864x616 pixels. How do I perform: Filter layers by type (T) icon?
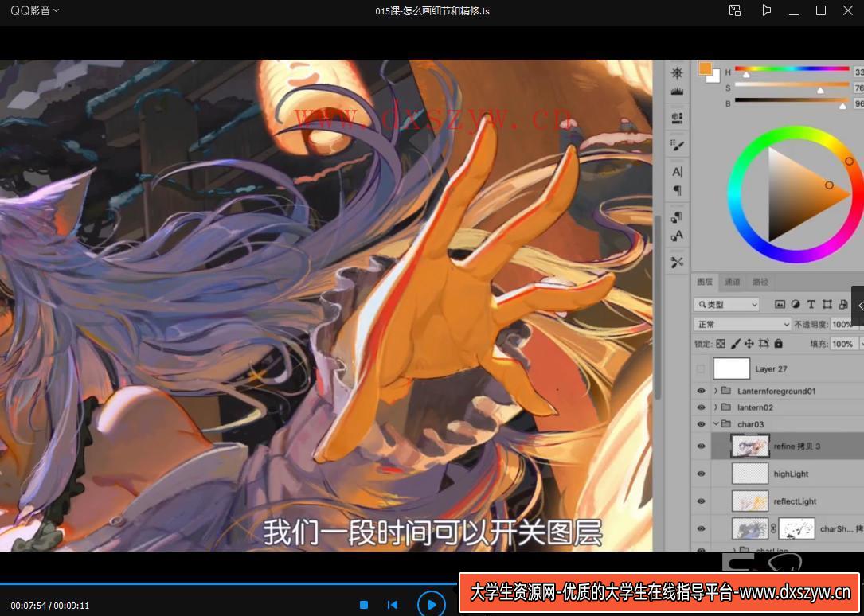[x=811, y=305]
